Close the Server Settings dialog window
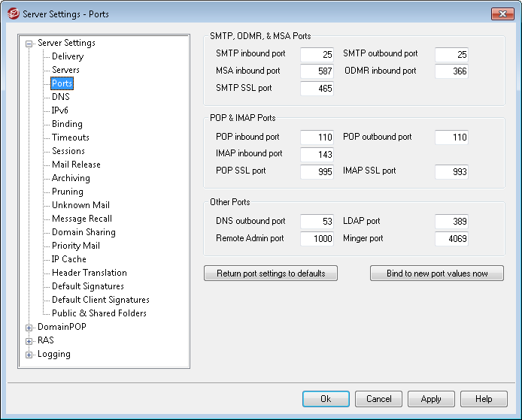The image size is (522, 420). pos(502,14)
